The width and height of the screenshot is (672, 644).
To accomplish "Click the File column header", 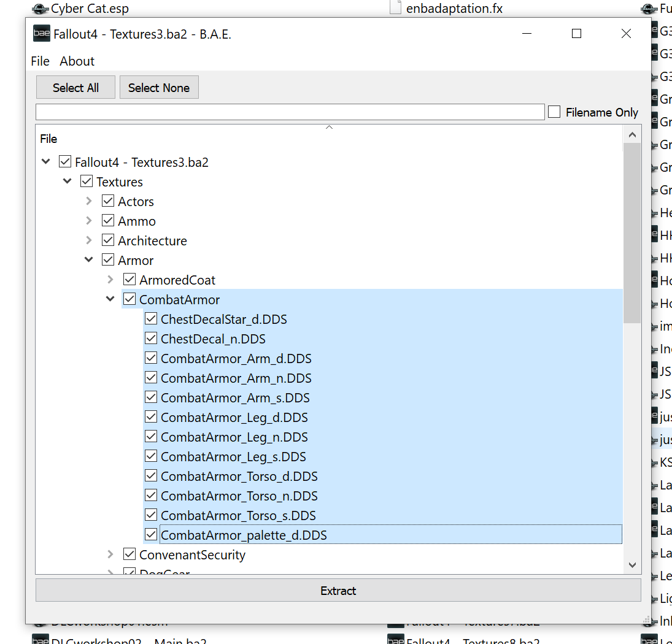I will click(x=48, y=139).
